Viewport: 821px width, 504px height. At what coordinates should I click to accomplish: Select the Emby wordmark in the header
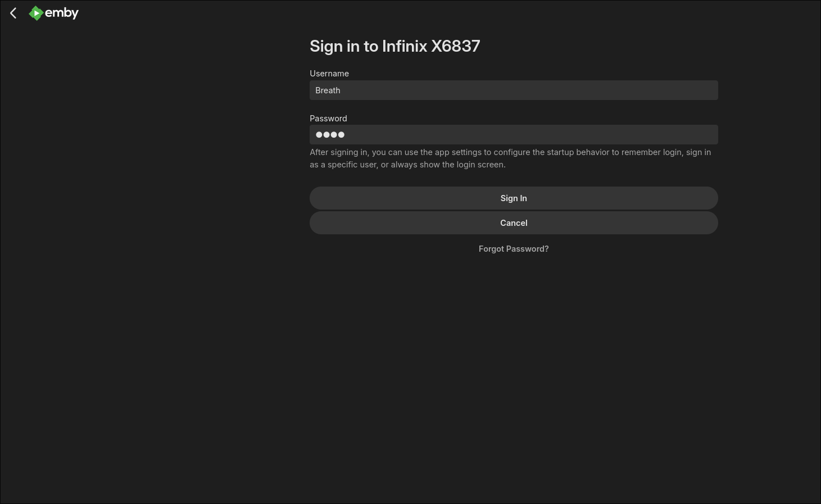pyautogui.click(x=63, y=13)
